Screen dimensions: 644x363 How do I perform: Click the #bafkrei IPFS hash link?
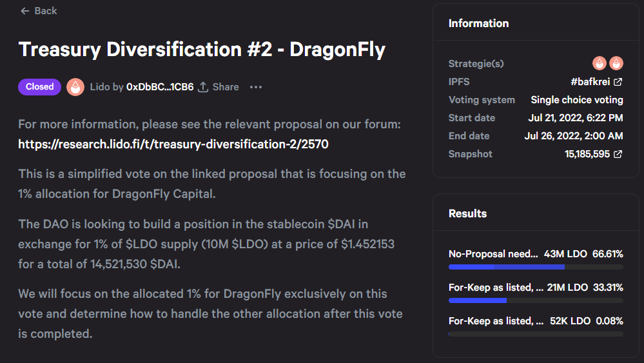(590, 82)
